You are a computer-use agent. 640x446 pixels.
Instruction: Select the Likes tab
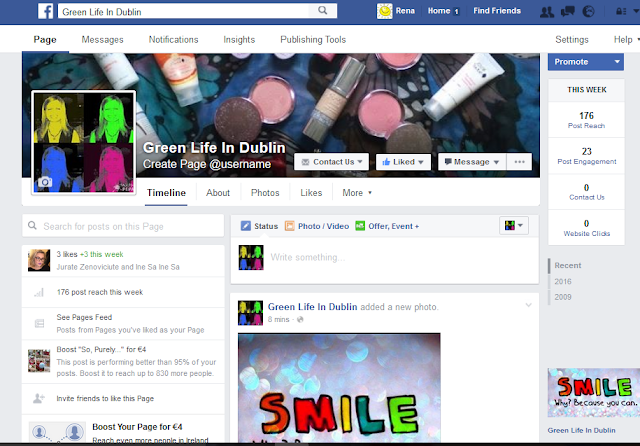point(311,193)
